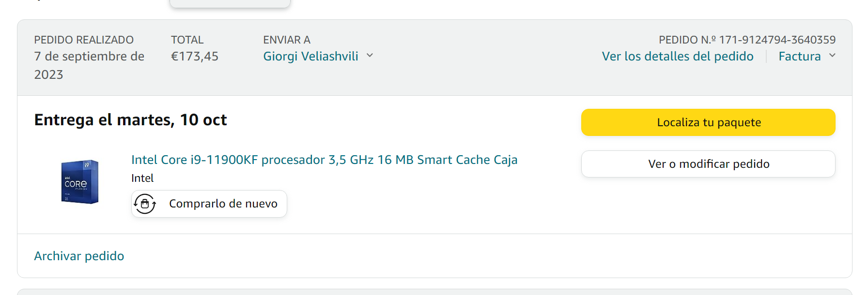Viewport: 868px width, 295px height.
Task: Click the TOTAL column label
Action: pyautogui.click(x=187, y=40)
